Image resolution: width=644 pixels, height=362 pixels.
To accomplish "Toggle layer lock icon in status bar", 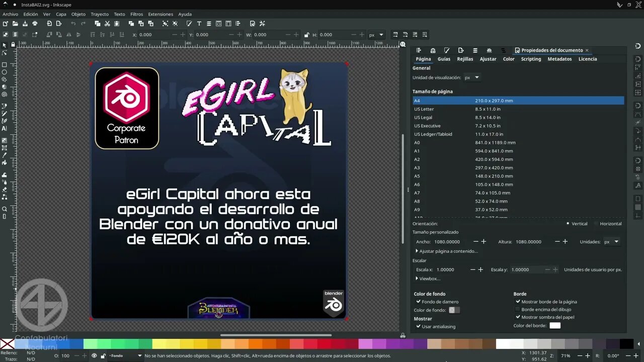I will coord(103,355).
